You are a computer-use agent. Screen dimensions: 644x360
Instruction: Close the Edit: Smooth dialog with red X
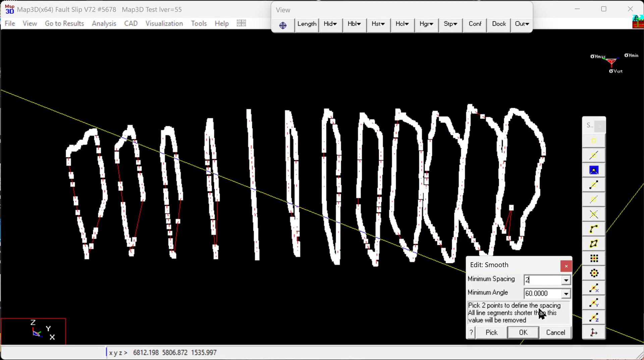pyautogui.click(x=566, y=266)
